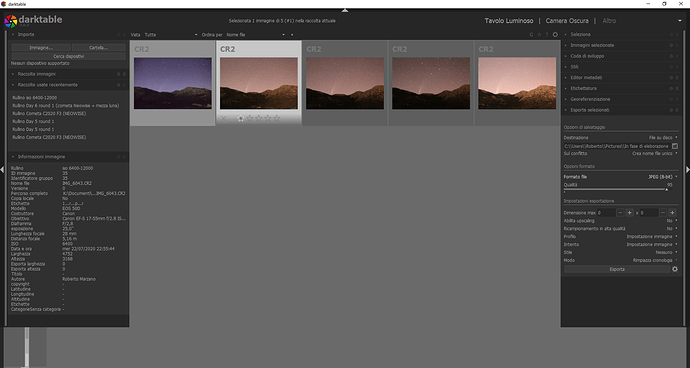The height and width of the screenshot is (368, 690).
Task: Click the first Dimensione max width field
Action: pyautogui.click(x=606, y=213)
